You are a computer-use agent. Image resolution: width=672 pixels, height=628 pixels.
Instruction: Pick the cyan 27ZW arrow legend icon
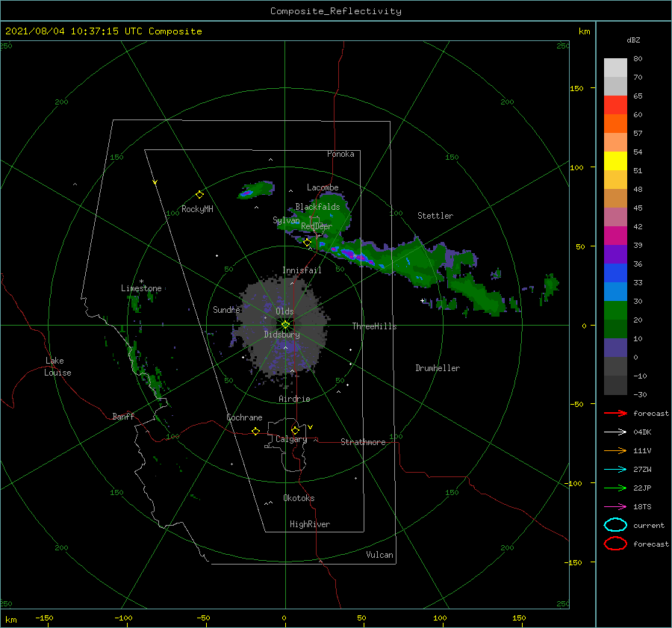coord(615,470)
